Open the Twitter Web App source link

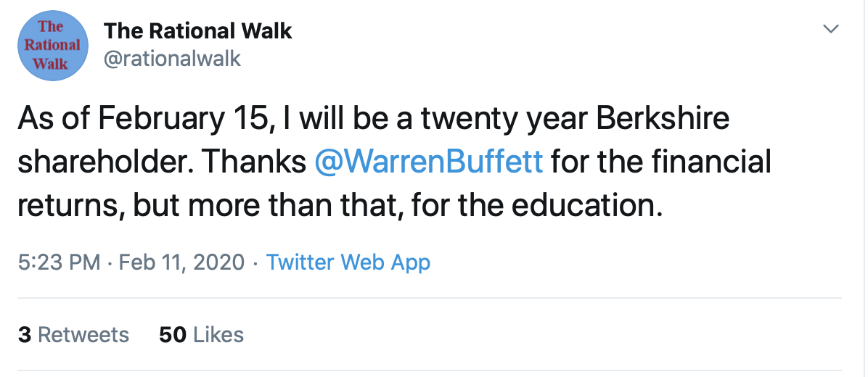(x=348, y=262)
